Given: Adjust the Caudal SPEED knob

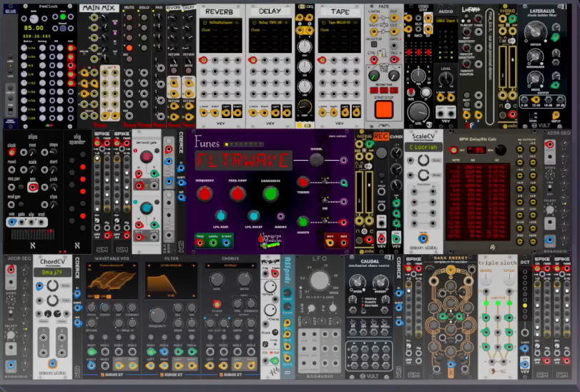Looking at the screenshot, I should (x=358, y=282).
